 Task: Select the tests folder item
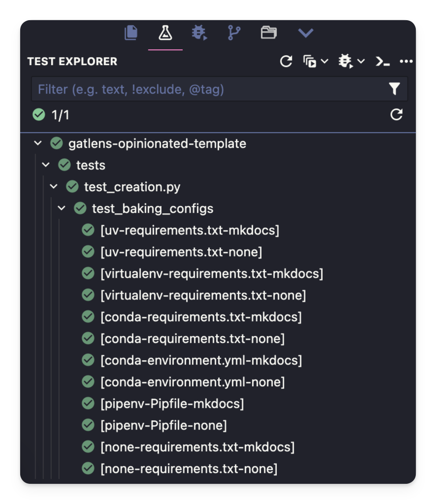[91, 165]
